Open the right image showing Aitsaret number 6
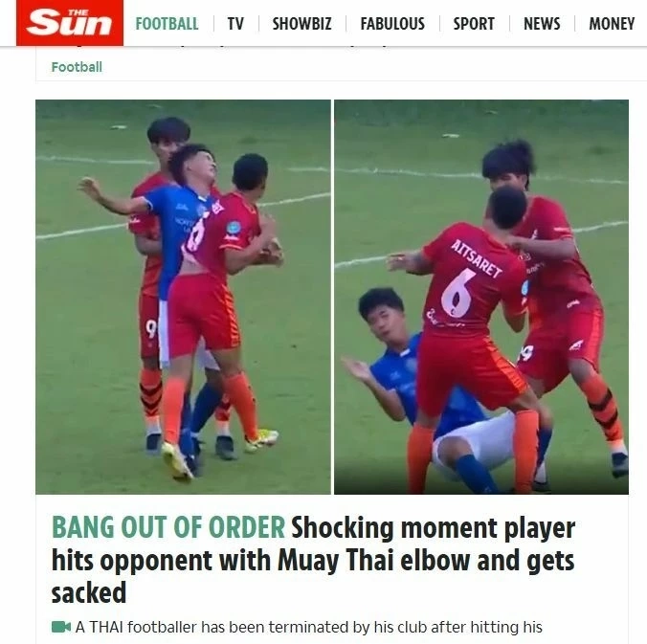This screenshot has width=647, height=644. coord(481,297)
